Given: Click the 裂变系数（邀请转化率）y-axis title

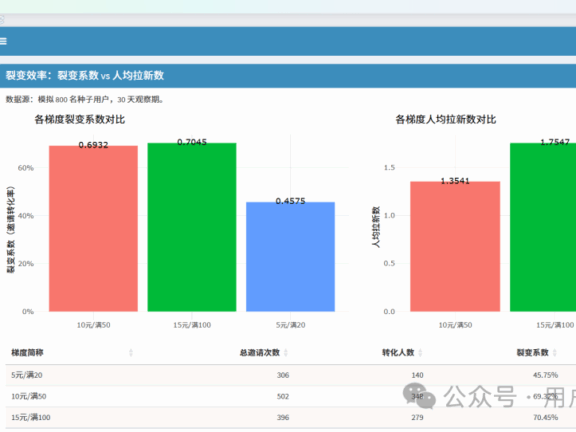Looking at the screenshot, I should point(11,230).
